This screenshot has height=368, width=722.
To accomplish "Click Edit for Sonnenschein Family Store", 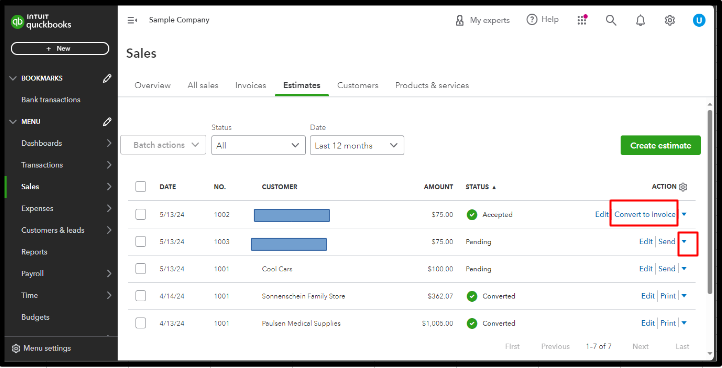I will click(648, 296).
